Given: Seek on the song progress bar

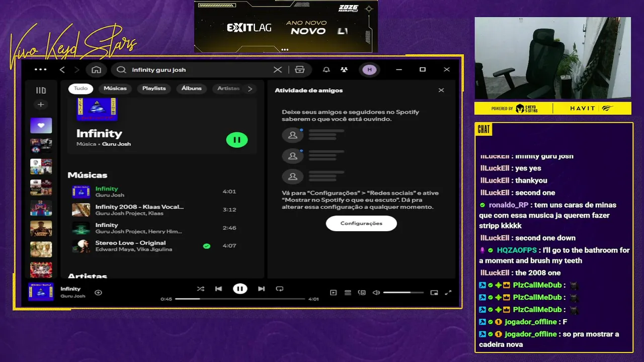Looking at the screenshot, I should click(x=240, y=299).
